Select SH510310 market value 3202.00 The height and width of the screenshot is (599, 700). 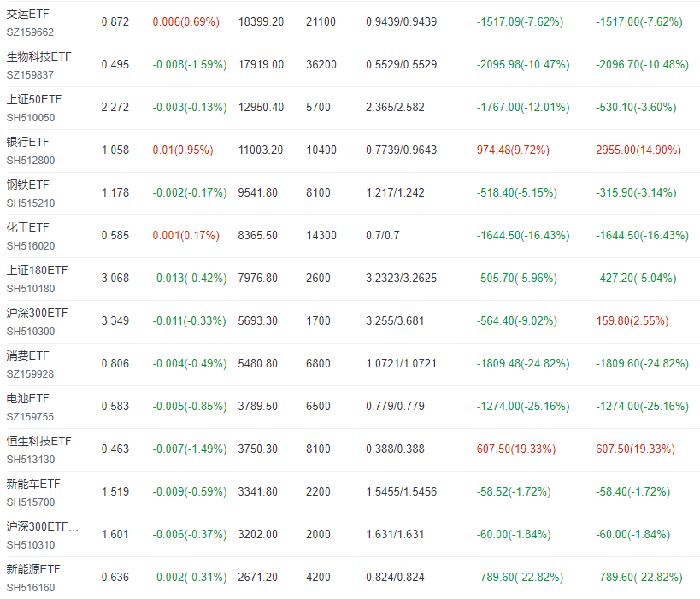tap(257, 535)
